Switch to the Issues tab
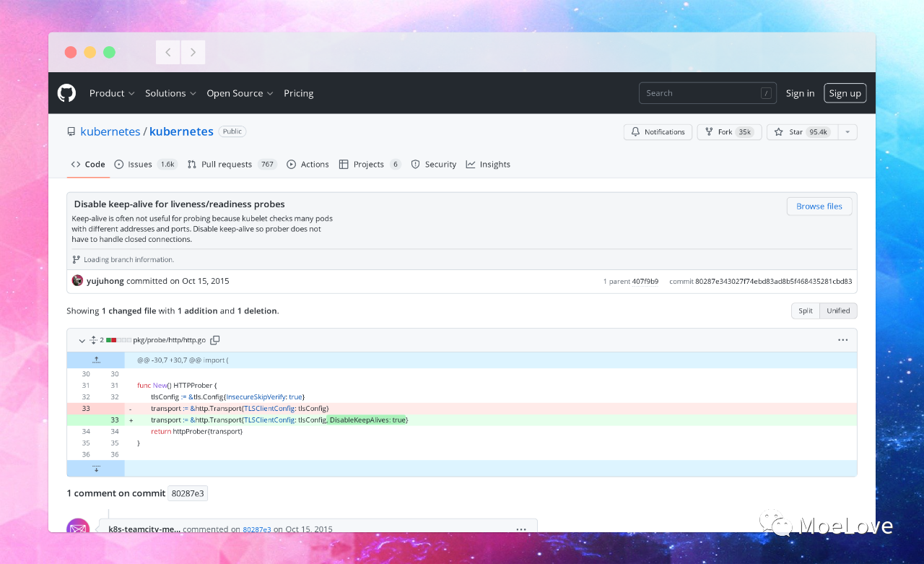 pos(145,165)
